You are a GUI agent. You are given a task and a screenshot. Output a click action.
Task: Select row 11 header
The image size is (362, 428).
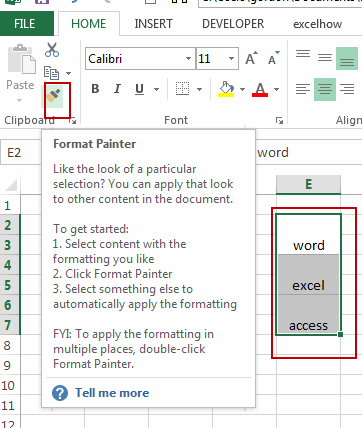click(x=10, y=406)
